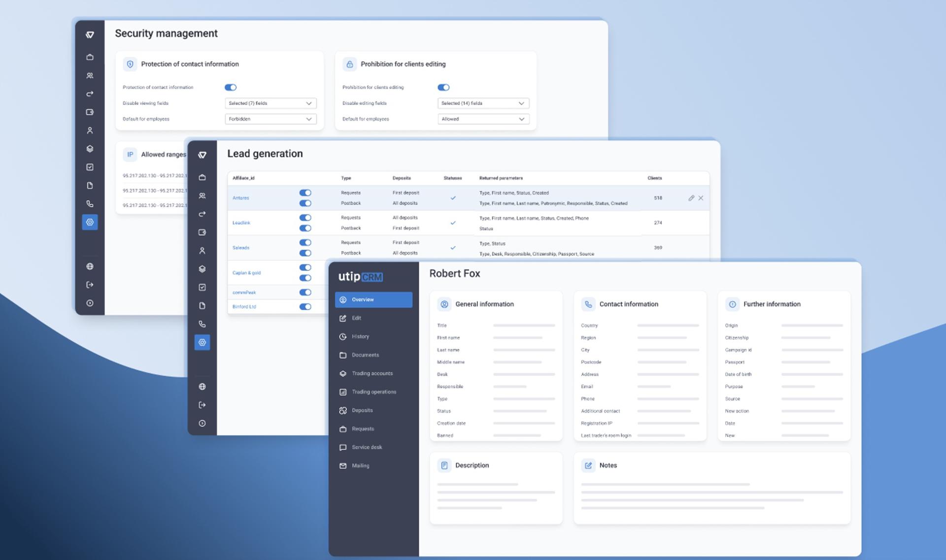Switch to the Overview tab for Robert Fox
Image resolution: width=946 pixels, height=560 pixels.
point(363,299)
